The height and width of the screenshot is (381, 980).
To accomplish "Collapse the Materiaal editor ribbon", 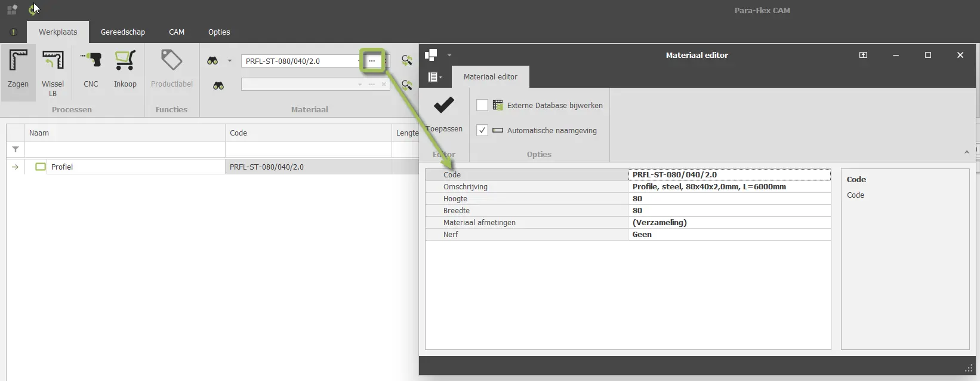I will [x=966, y=152].
